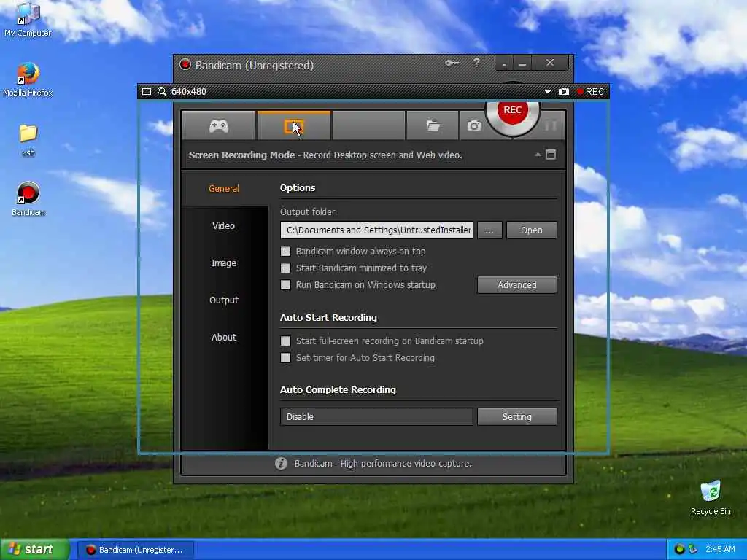Click the pause button beside REC
The height and width of the screenshot is (560, 747).
[x=550, y=125]
